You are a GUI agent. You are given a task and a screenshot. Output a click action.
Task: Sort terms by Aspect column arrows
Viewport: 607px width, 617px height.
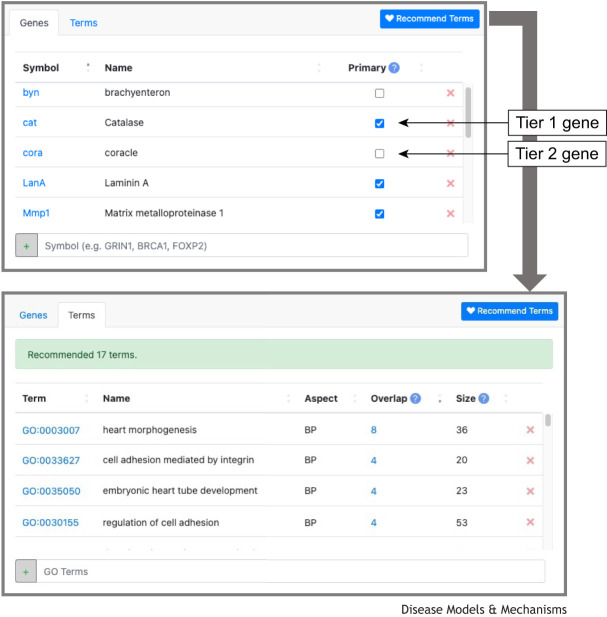pyautogui.click(x=355, y=399)
